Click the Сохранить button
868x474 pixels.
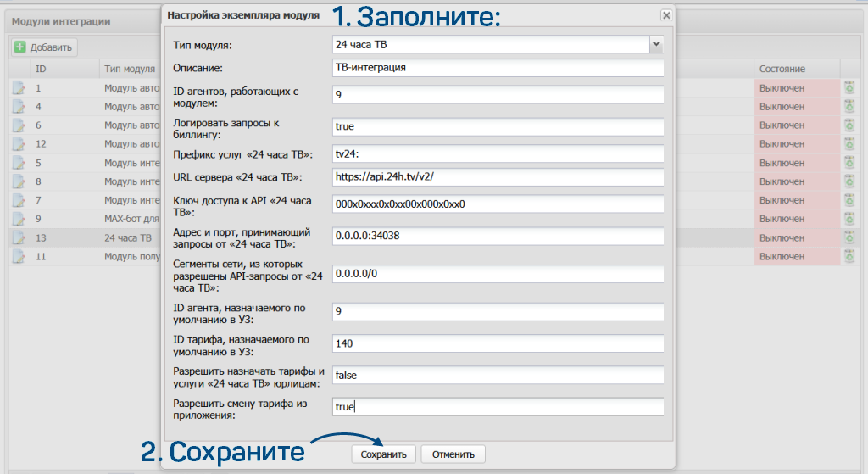click(x=383, y=454)
